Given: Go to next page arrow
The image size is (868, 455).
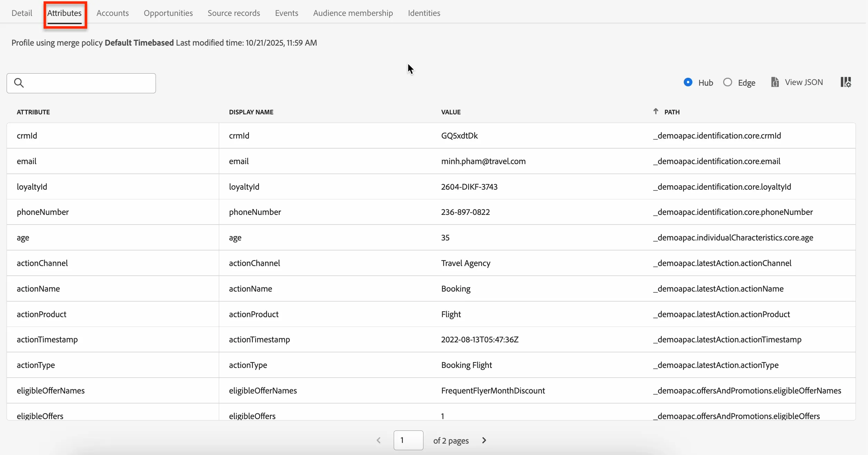Looking at the screenshot, I should click(484, 440).
